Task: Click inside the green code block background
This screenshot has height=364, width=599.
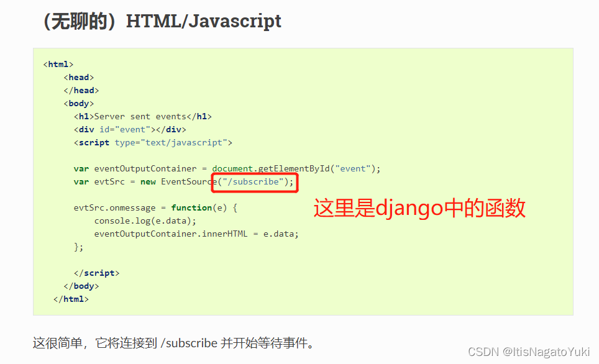Action: [x=435, y=280]
